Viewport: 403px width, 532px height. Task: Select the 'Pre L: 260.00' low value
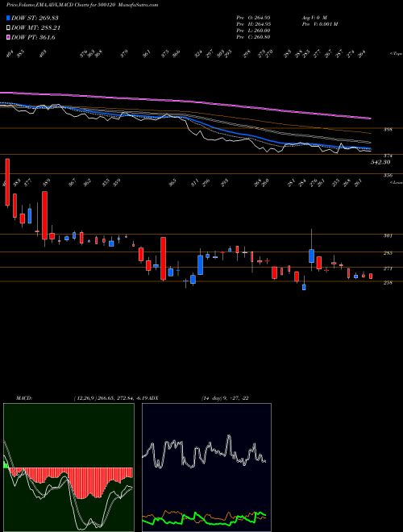tap(253, 31)
